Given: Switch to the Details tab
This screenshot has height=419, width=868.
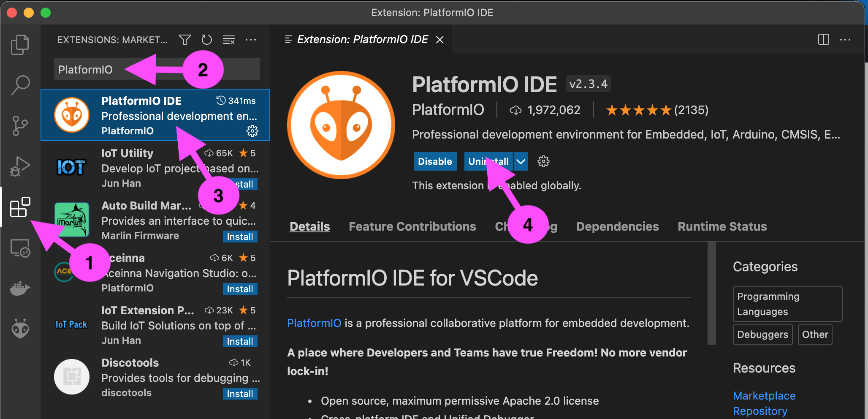Looking at the screenshot, I should [x=310, y=226].
